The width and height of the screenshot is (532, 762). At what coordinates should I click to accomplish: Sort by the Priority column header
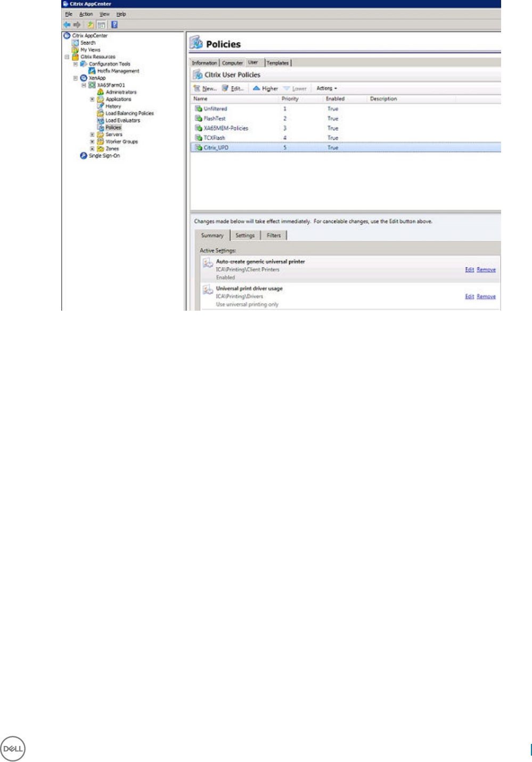[x=301, y=99]
